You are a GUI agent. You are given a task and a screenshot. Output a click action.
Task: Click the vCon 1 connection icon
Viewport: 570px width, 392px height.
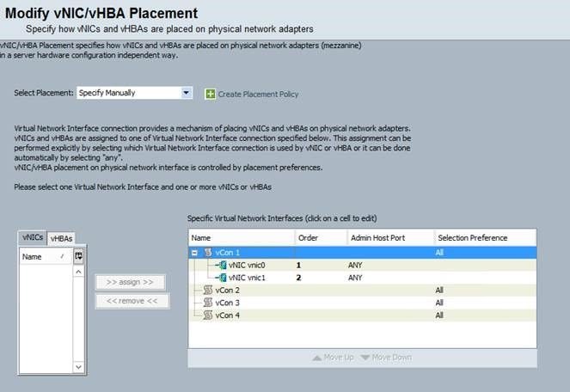pyautogui.click(x=207, y=253)
